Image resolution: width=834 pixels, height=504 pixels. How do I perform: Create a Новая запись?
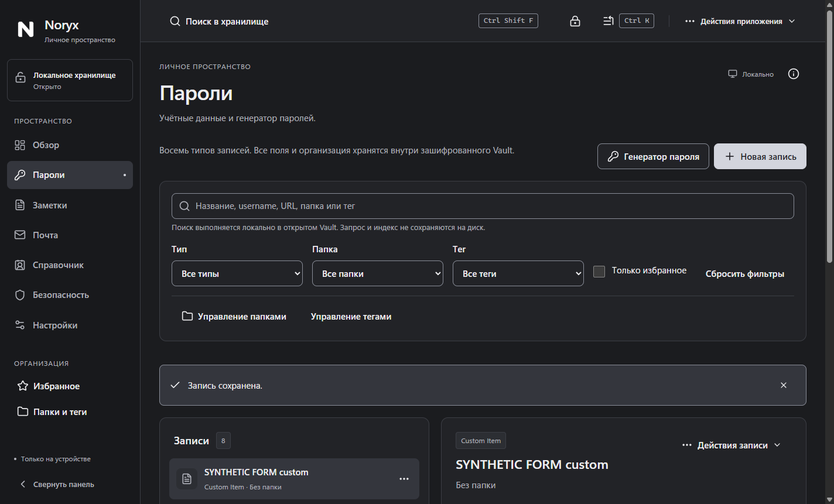(x=760, y=156)
